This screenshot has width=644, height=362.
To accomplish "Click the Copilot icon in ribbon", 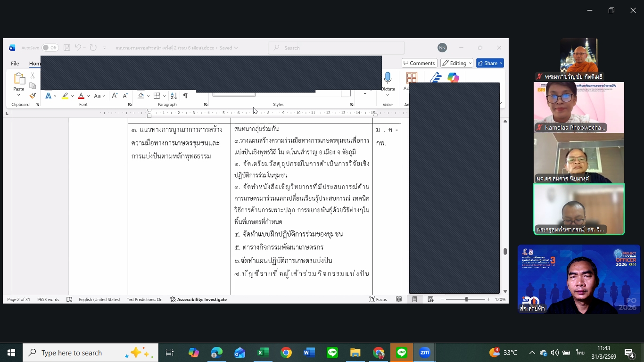I will point(453,78).
